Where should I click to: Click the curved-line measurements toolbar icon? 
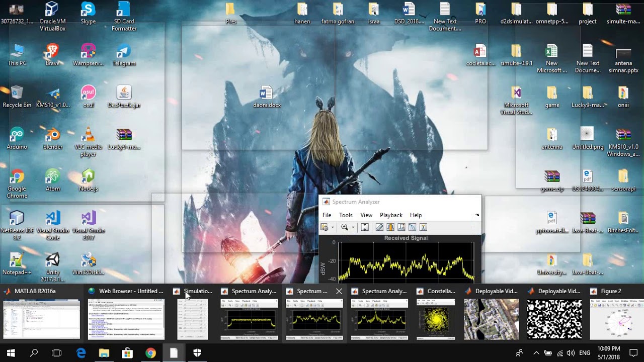(412, 227)
